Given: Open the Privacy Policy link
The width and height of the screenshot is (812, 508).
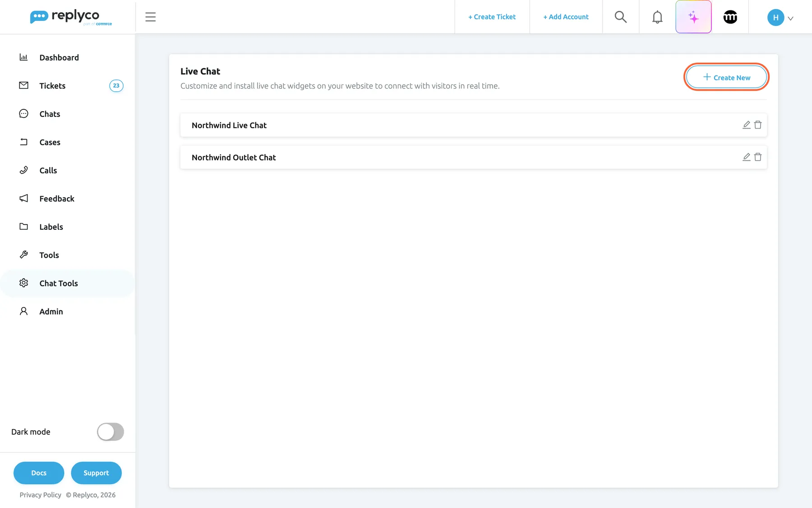Looking at the screenshot, I should (x=40, y=495).
